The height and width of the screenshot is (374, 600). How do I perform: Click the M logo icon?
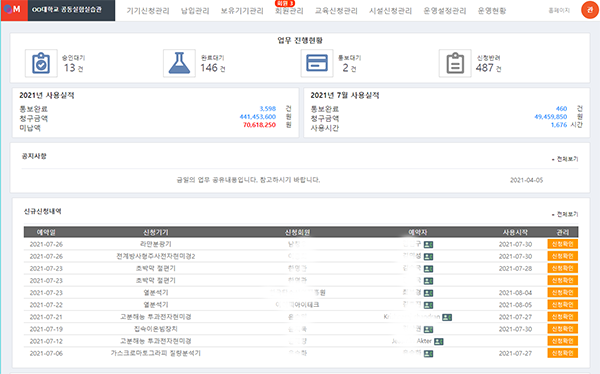click(x=13, y=9)
